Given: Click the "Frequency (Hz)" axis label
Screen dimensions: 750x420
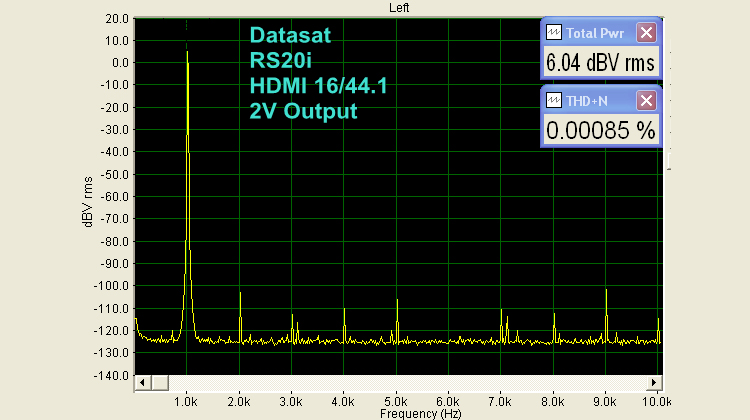Looking at the screenshot, I should [399, 412].
